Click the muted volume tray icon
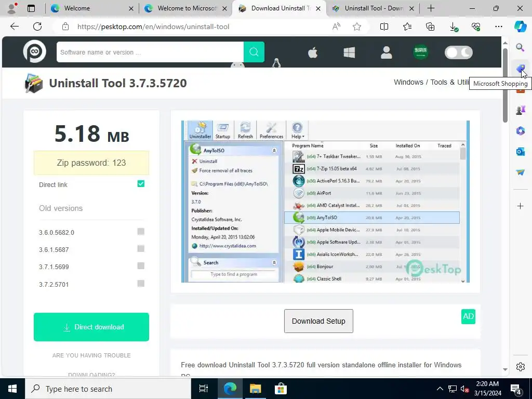532x399 pixels. click(x=465, y=389)
